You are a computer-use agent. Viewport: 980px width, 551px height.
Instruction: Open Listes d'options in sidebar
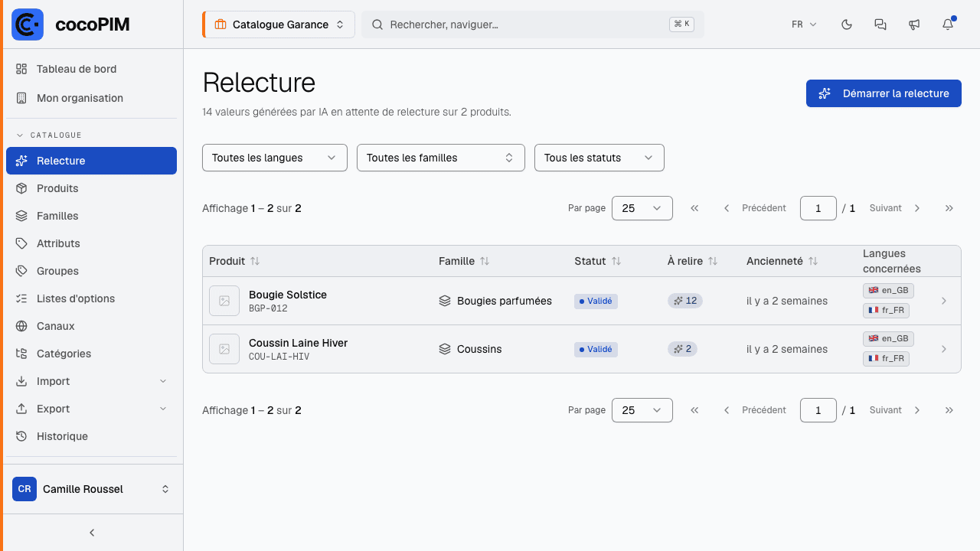click(91, 298)
